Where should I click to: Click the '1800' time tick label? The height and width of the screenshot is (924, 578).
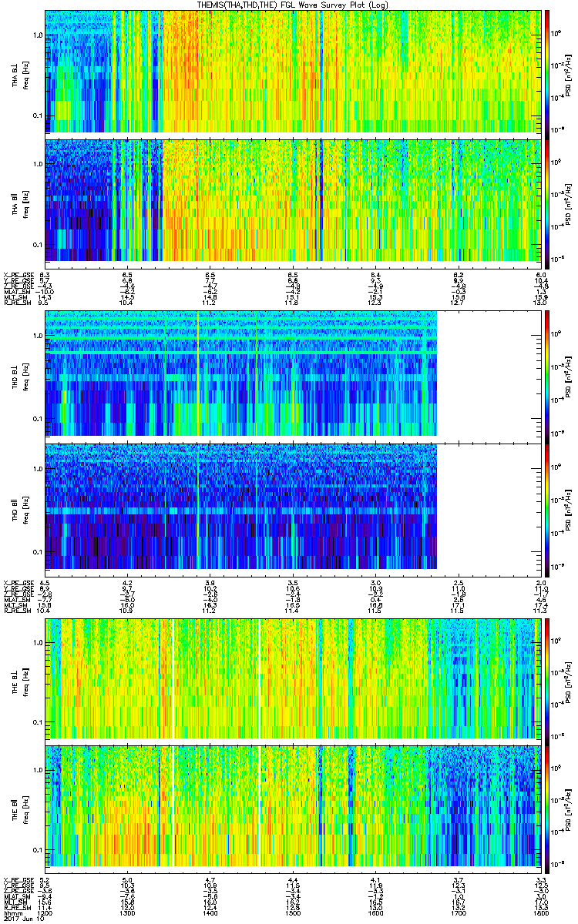(x=541, y=912)
